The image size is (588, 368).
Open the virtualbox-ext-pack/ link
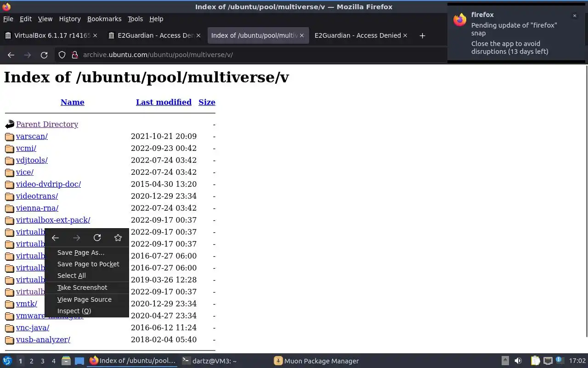53,220
